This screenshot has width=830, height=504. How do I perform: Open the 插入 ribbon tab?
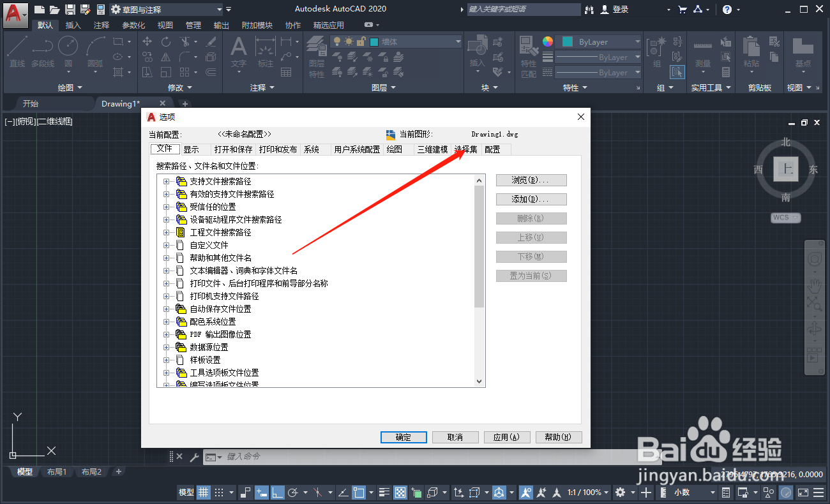73,25
